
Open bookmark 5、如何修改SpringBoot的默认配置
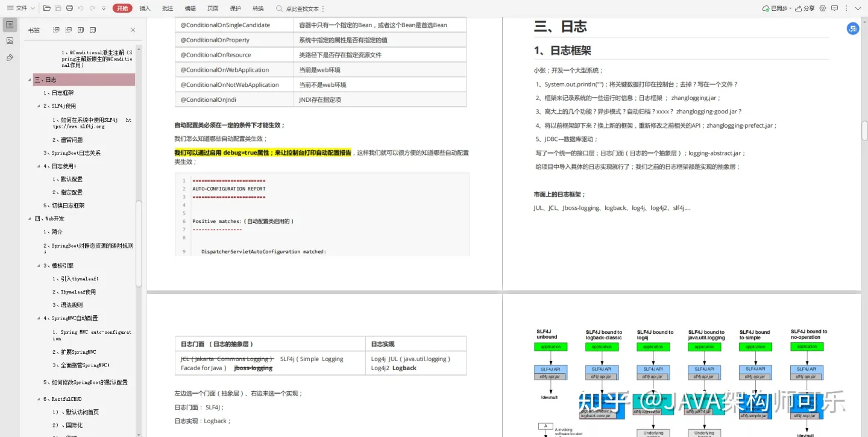click(x=85, y=383)
